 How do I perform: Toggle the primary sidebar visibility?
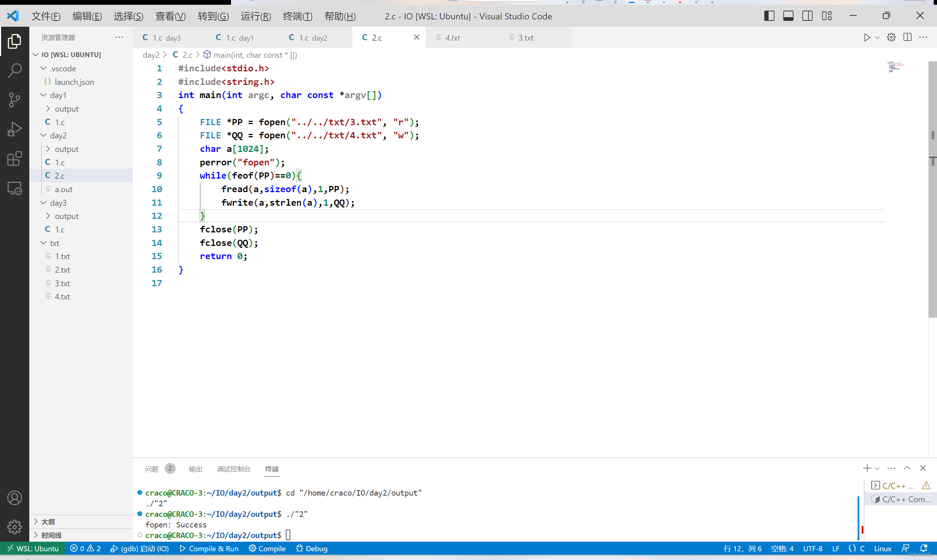[x=769, y=16]
